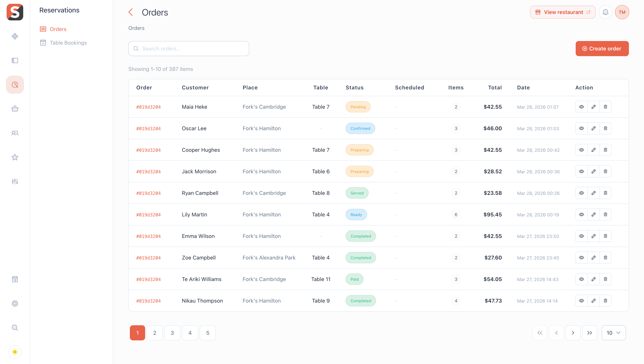View Maia Heke's order with the eye icon
Viewport: 644px width, 364px height.
tap(581, 107)
